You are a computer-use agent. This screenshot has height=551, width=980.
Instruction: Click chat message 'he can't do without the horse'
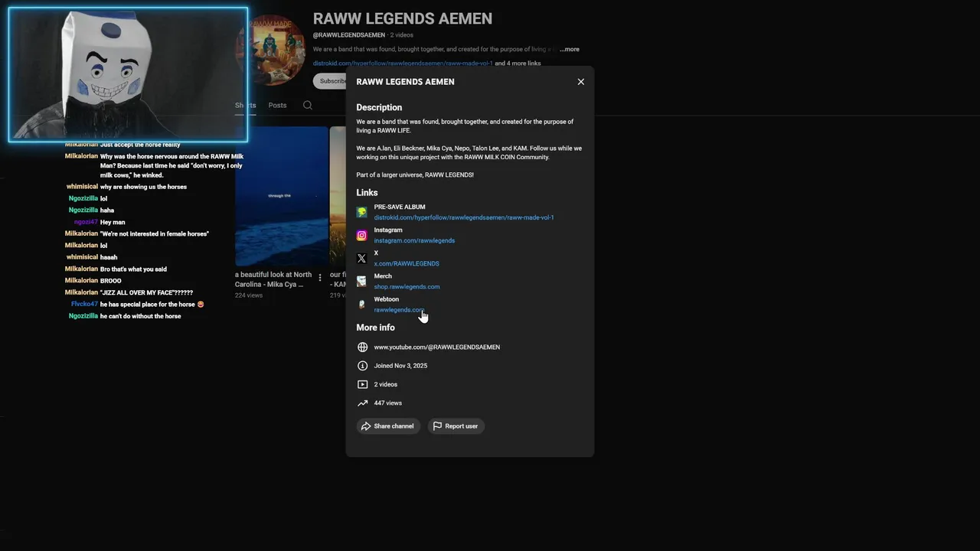(140, 316)
